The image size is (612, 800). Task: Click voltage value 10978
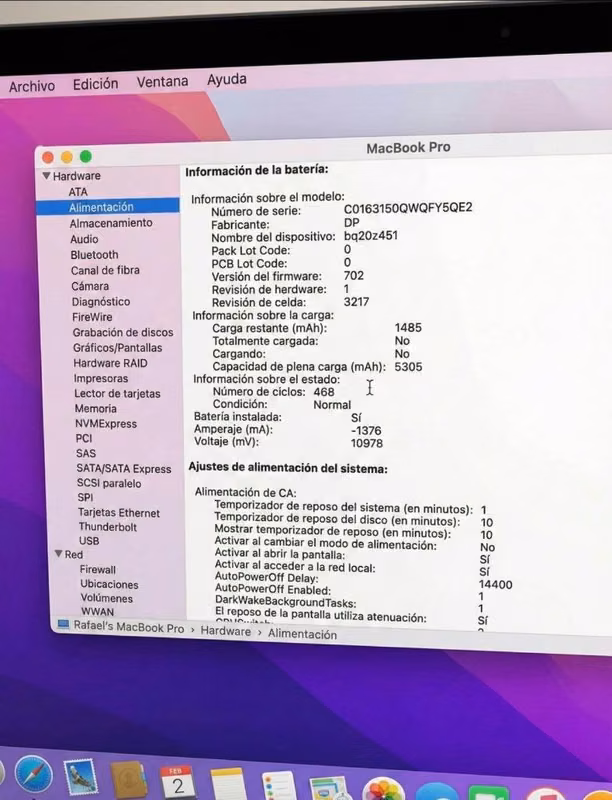coord(367,443)
